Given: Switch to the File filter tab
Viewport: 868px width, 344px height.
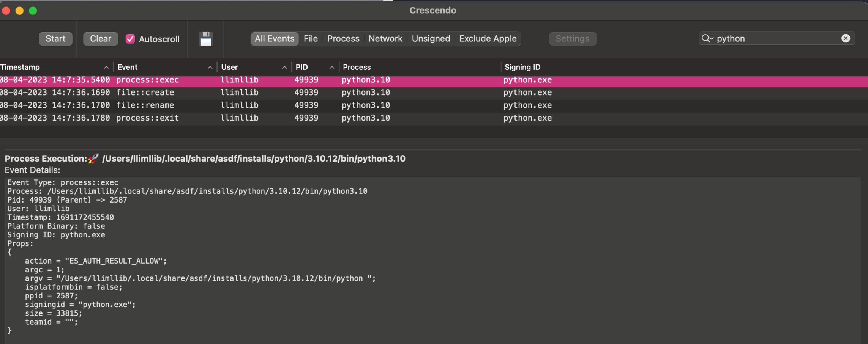Looking at the screenshot, I should point(310,39).
